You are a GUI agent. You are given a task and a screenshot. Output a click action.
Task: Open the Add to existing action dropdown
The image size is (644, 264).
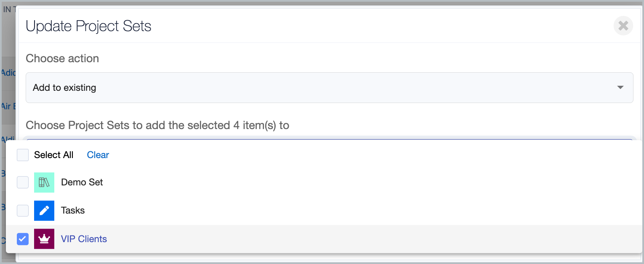tap(330, 87)
